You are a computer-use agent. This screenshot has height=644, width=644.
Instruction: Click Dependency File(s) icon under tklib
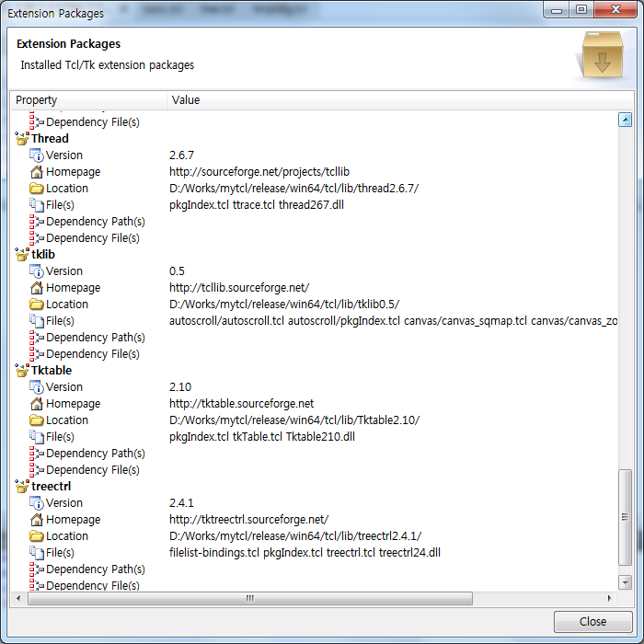tap(37, 353)
